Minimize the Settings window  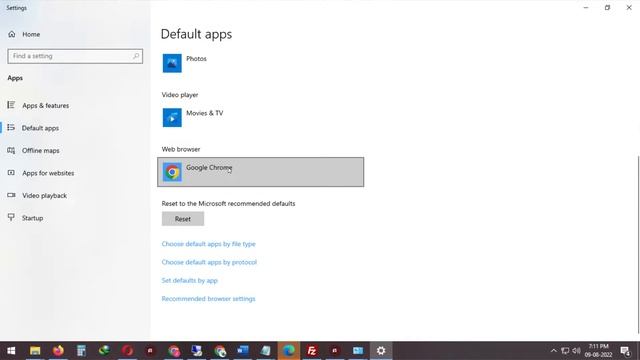(x=586, y=7)
